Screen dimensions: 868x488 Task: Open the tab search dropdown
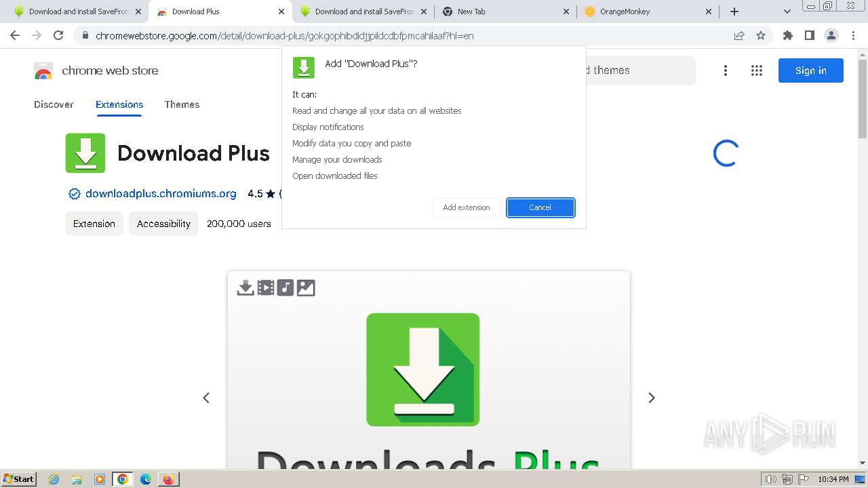click(x=787, y=12)
